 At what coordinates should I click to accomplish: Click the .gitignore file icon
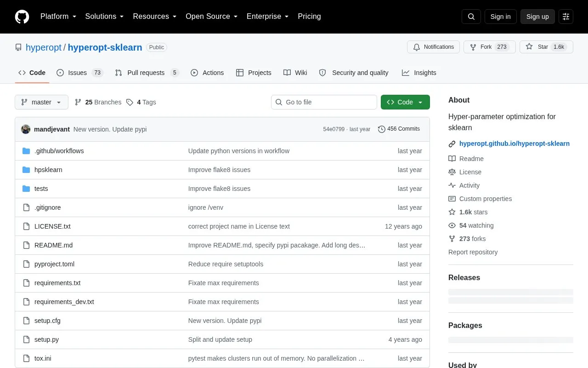[26, 207]
